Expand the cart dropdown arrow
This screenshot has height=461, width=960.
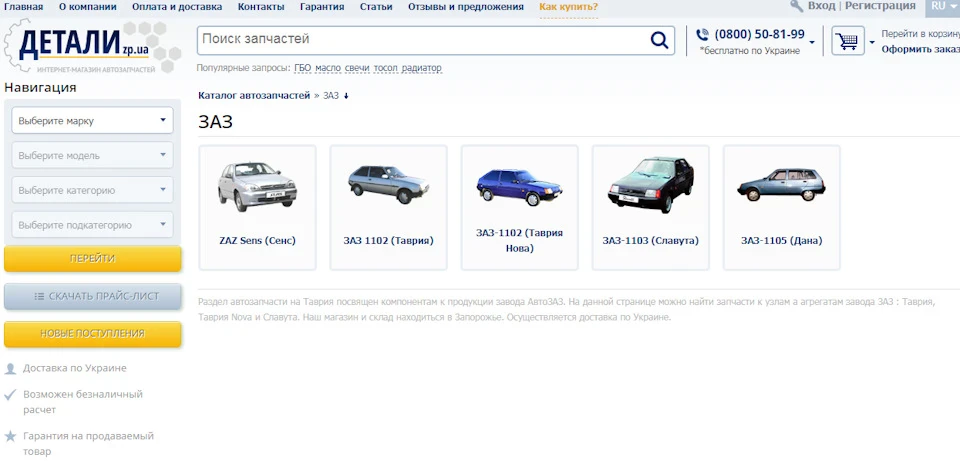tap(872, 42)
